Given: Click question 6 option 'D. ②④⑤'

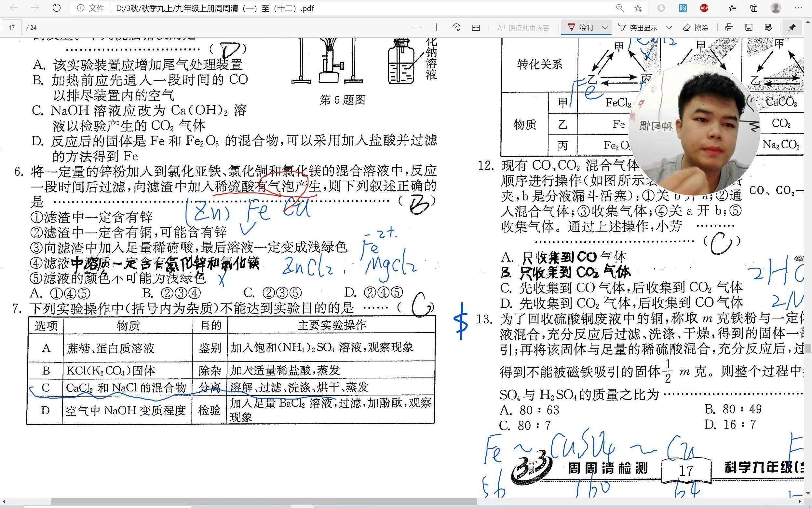Looking at the screenshot, I should 373,293.
